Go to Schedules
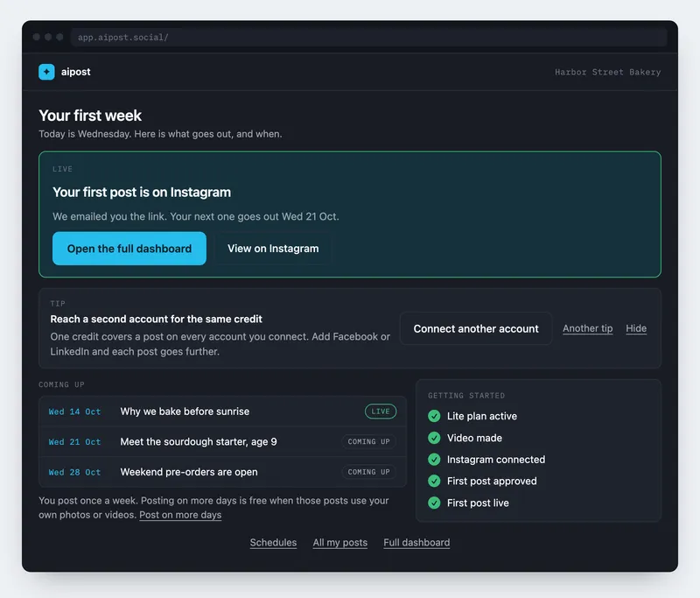Viewport: 700px width, 598px height. coord(273,542)
